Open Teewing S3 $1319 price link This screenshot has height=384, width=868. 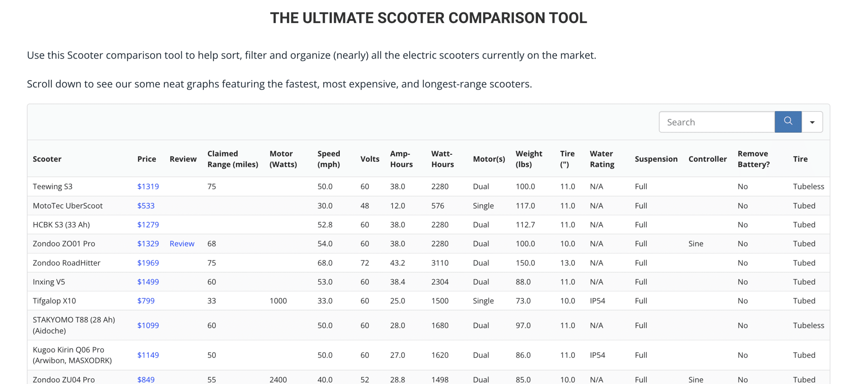tap(148, 186)
